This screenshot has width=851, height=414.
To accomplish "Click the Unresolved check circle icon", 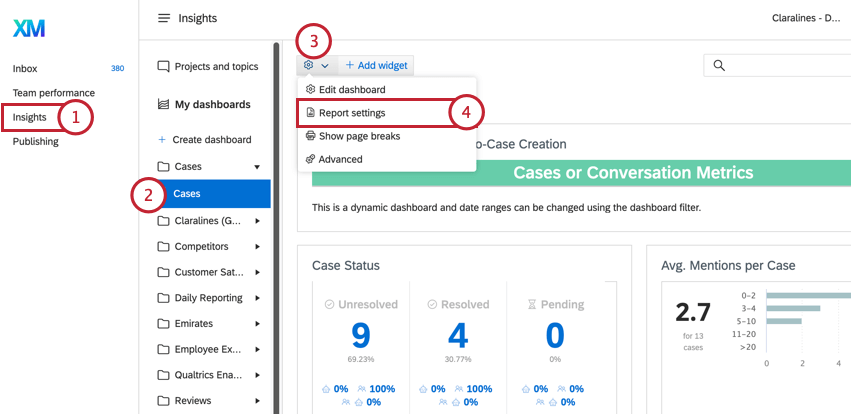I will point(329,305).
